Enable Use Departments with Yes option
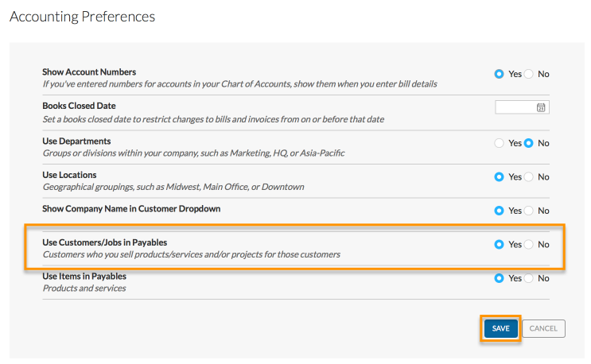The height and width of the screenshot is (364, 591). point(499,143)
